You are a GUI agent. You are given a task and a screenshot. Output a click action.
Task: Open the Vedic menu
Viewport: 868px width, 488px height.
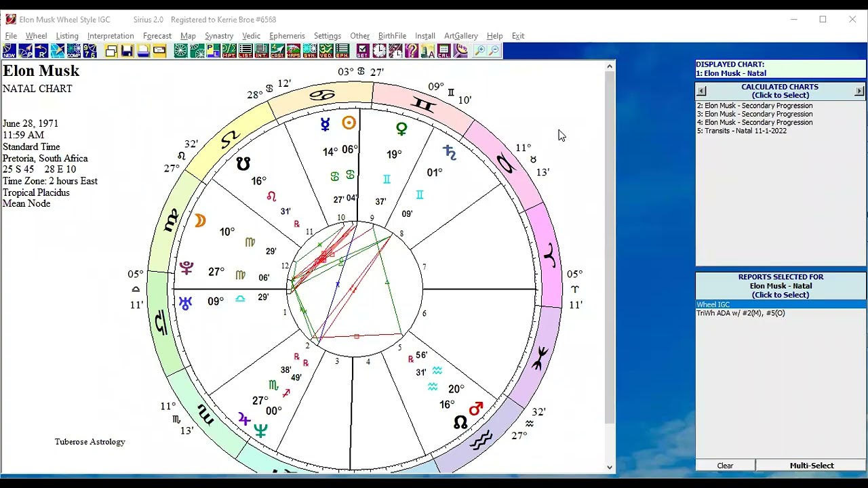coord(251,36)
